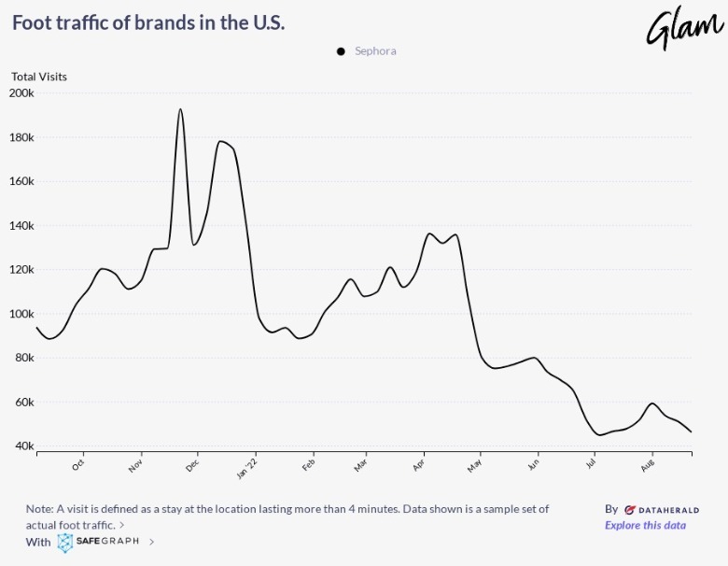
Task: Select the Oct label on the timeline
Action: (79, 462)
